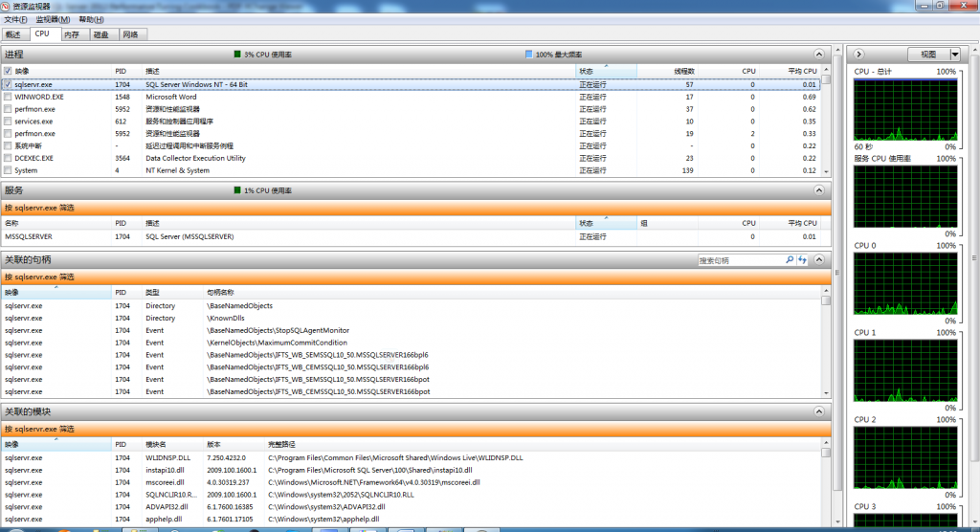Click the 视图 button
This screenshot has height=532, width=980.
pos(928,55)
